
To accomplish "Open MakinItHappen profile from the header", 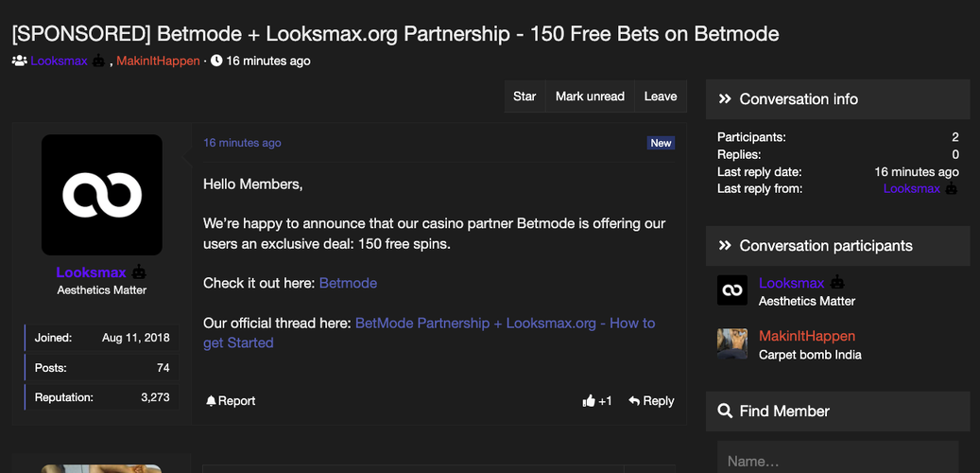I will pos(158,61).
